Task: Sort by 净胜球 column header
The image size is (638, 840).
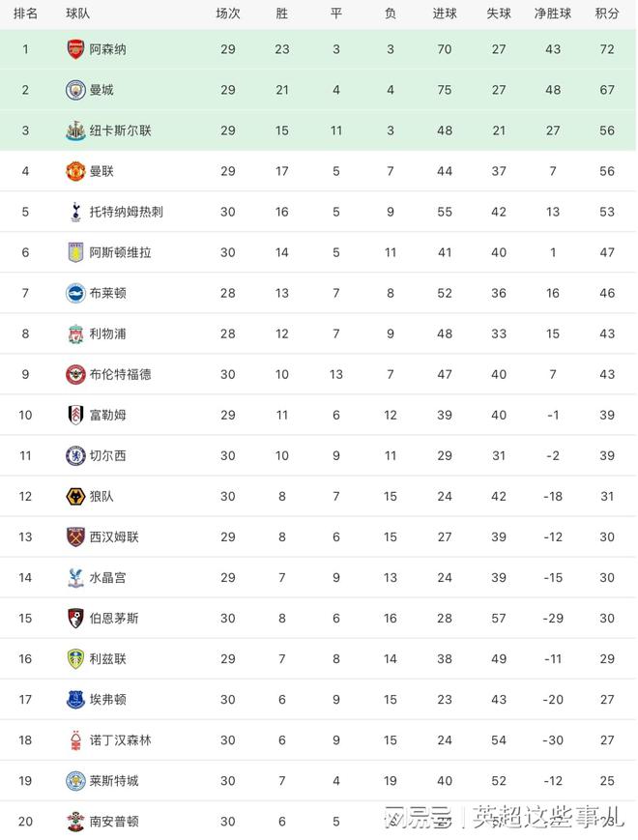Action: click(x=553, y=14)
